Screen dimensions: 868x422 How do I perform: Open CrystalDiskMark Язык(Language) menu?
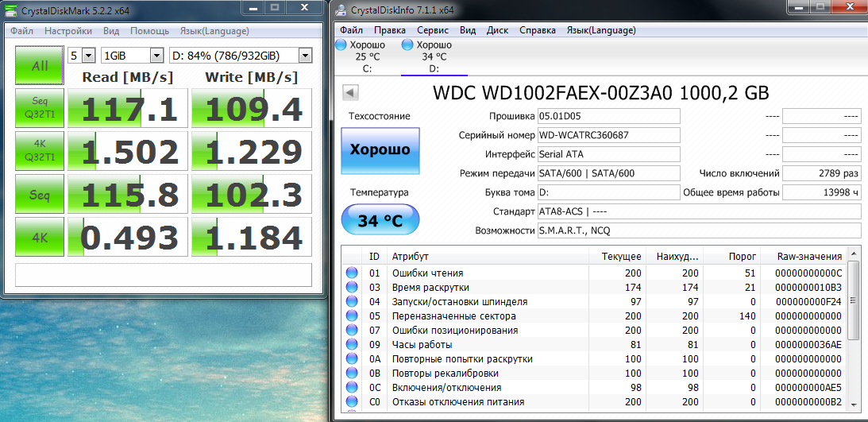(214, 31)
